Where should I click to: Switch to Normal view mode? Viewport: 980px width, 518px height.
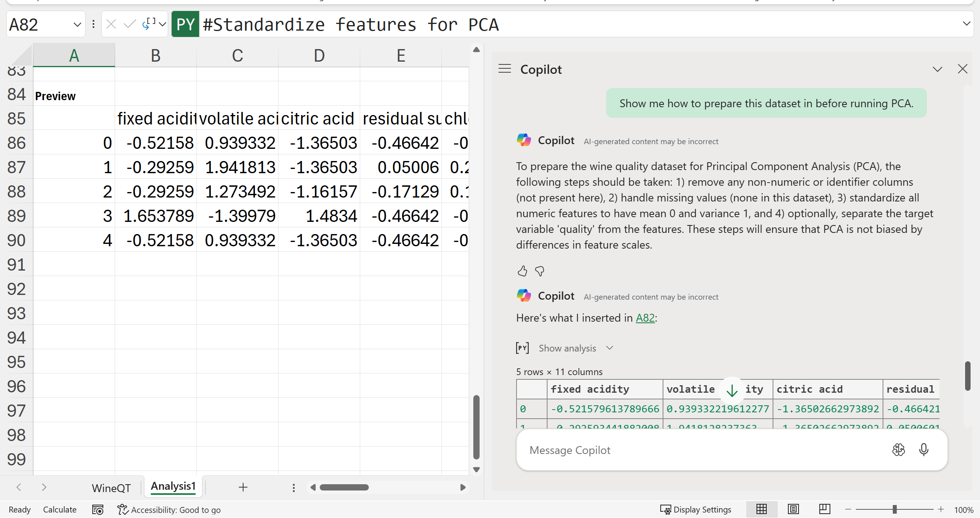761,509
